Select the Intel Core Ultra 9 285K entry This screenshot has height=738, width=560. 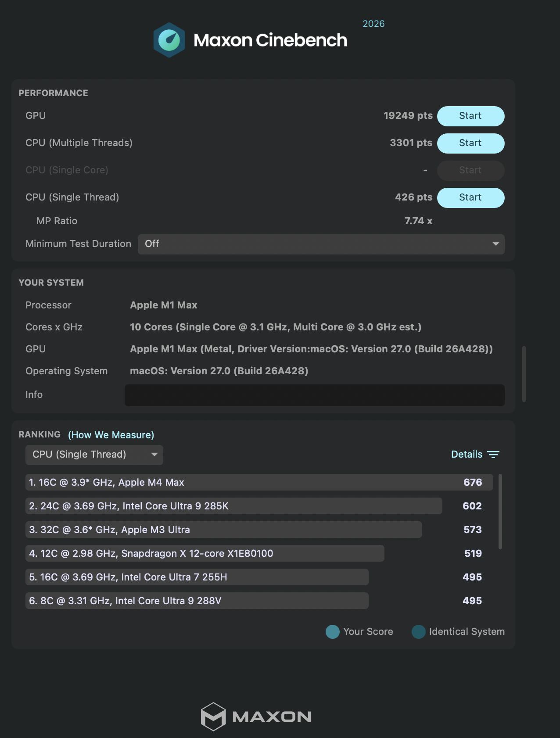(233, 506)
